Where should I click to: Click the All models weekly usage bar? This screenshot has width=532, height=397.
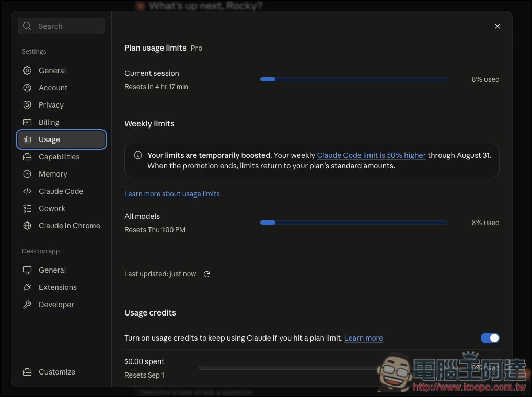pyautogui.click(x=354, y=223)
